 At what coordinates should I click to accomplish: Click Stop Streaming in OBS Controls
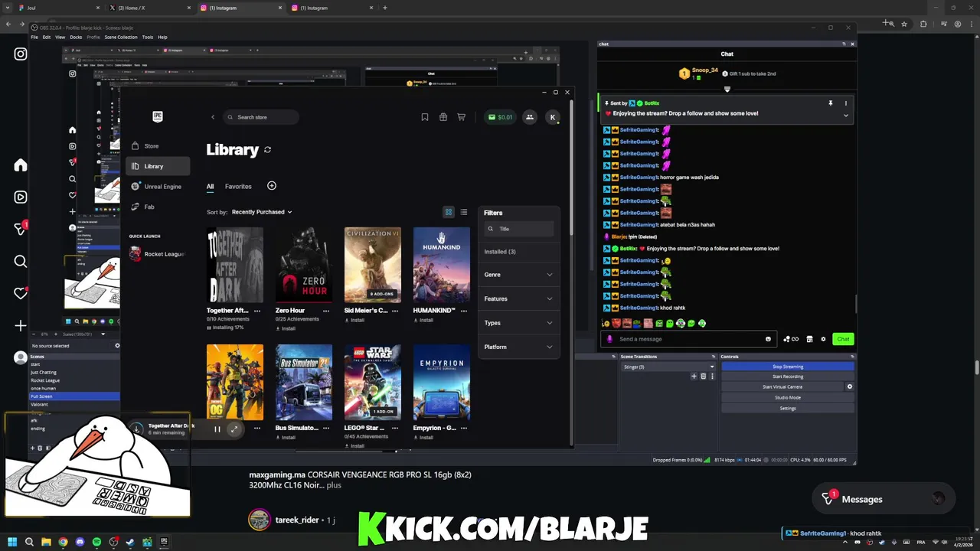coord(787,367)
